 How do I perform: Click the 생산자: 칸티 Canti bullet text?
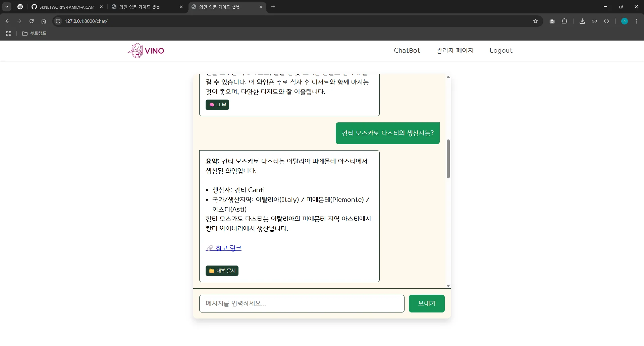coord(238,190)
